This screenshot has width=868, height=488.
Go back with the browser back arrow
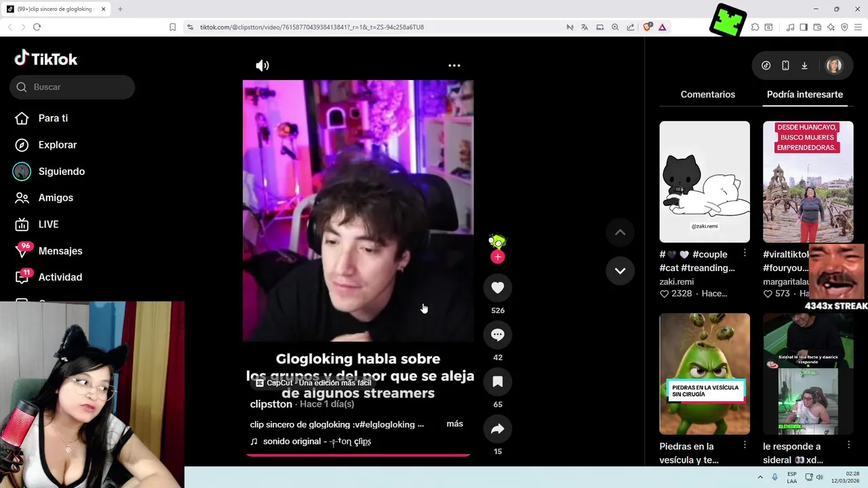tap(9, 27)
